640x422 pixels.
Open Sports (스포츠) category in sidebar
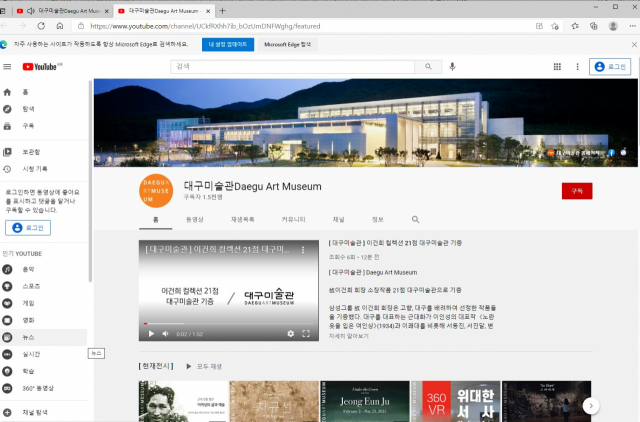(x=44, y=286)
